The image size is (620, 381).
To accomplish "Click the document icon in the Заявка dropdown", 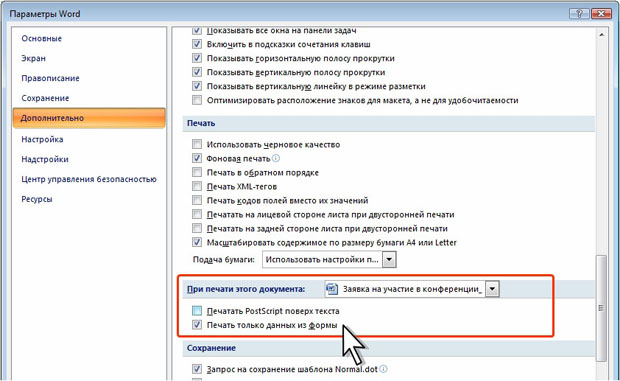I will (x=333, y=289).
